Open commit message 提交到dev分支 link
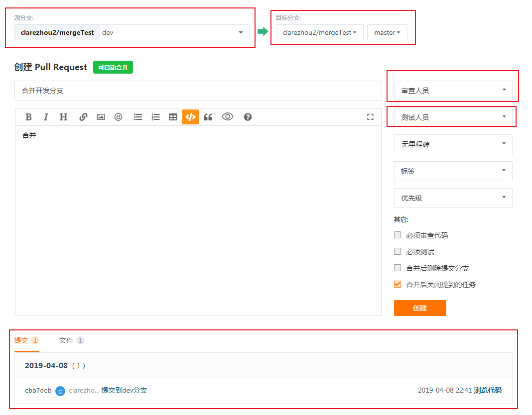This screenshot has height=415, width=532. (x=124, y=390)
